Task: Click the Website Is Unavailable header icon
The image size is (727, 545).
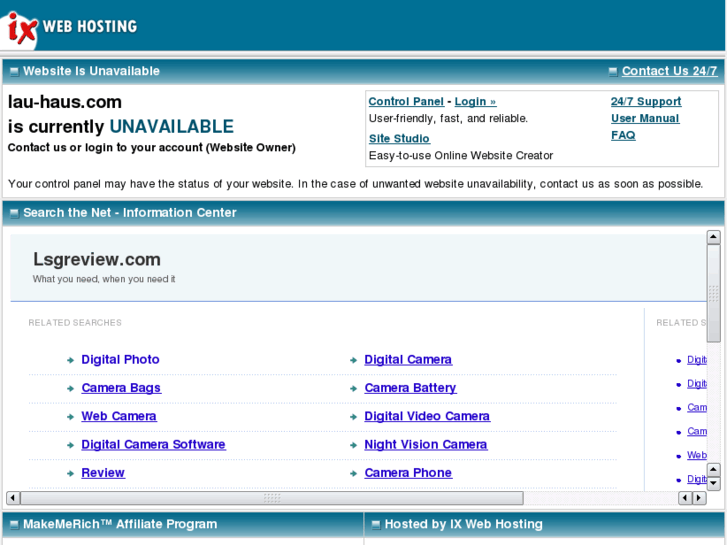Action: (x=14, y=71)
